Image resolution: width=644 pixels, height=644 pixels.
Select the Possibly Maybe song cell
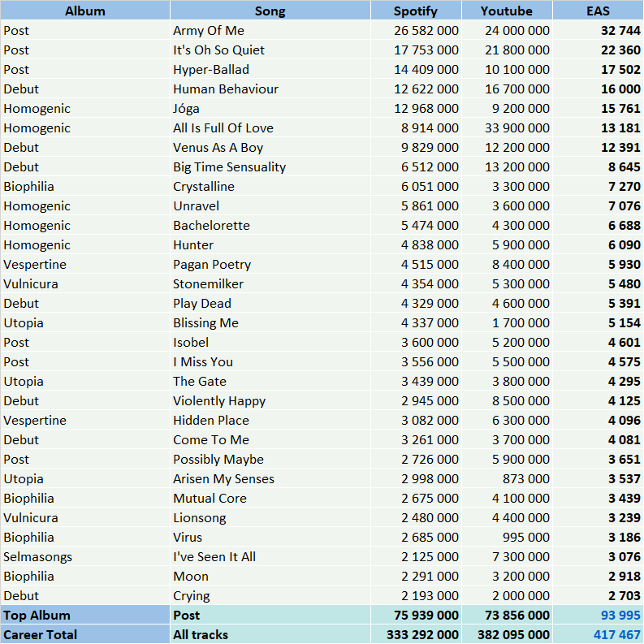[x=270, y=459]
